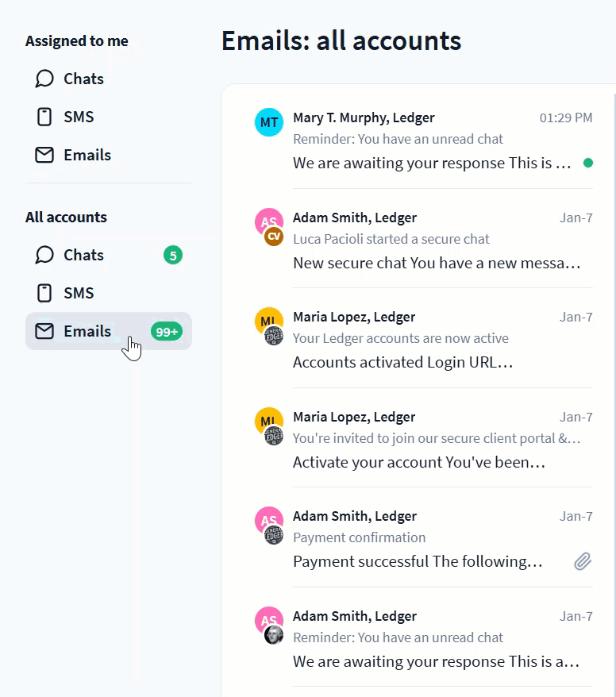
Task: Click the SMS phone icon under Assigned to me
Action: click(44, 117)
